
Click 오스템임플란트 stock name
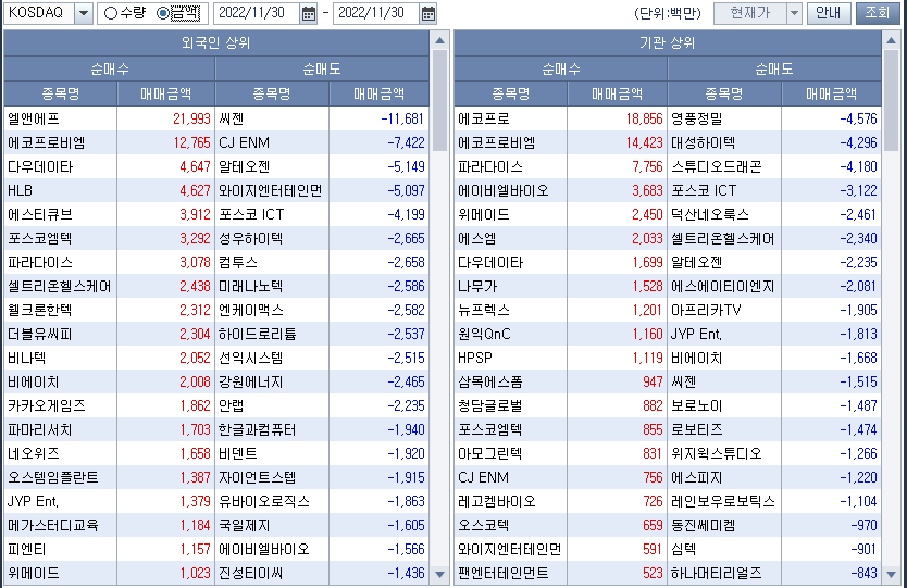[53, 477]
